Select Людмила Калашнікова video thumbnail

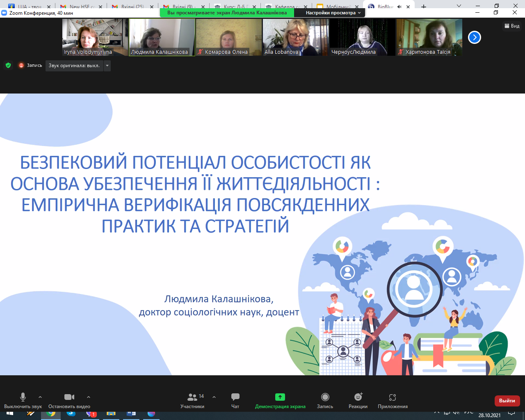pos(162,37)
